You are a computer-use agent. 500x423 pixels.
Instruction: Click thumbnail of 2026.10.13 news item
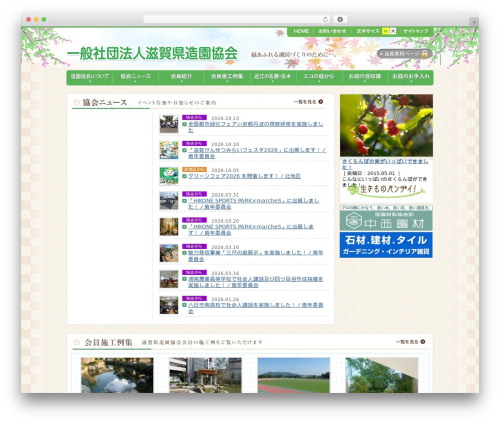[x=169, y=124]
